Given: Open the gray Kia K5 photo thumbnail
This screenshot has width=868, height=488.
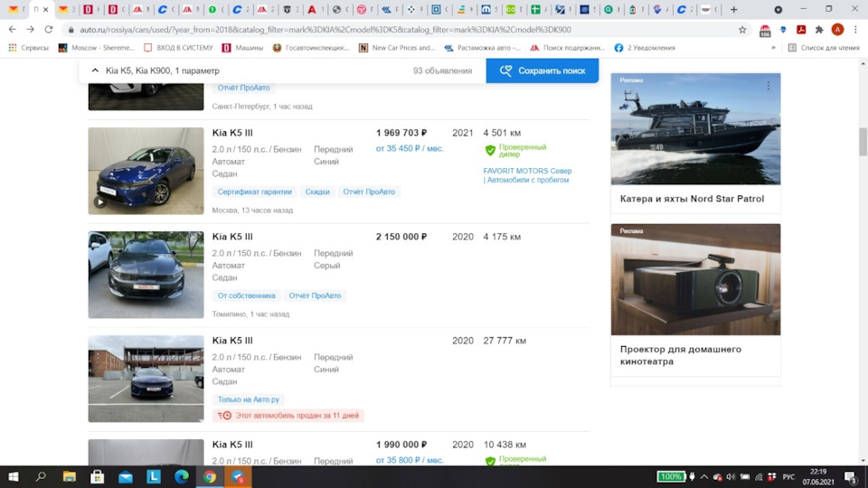Looking at the screenshot, I should [146, 275].
